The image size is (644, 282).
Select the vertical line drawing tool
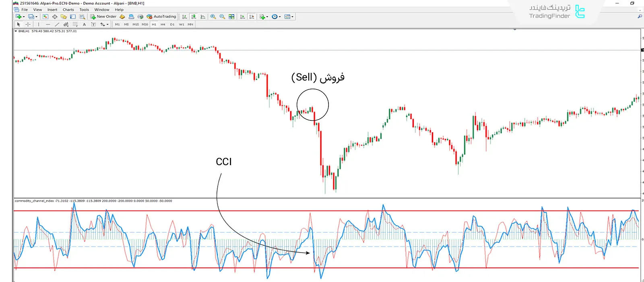coord(39,25)
